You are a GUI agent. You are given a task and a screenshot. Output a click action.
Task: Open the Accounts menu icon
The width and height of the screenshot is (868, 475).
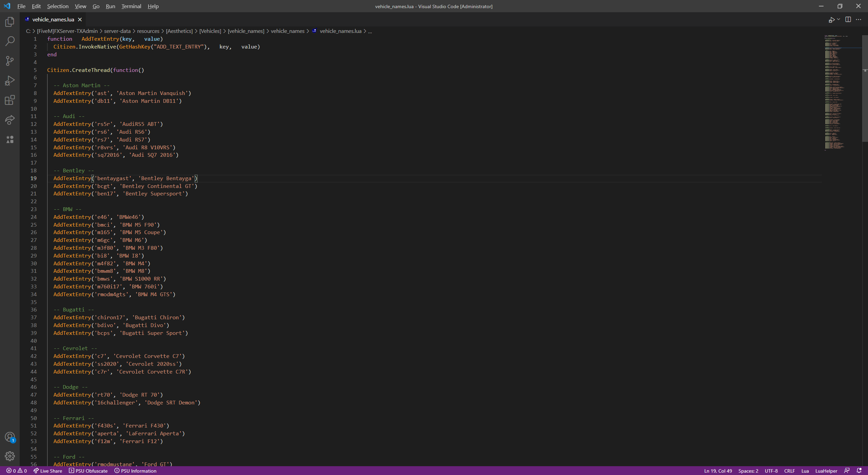[x=10, y=437]
